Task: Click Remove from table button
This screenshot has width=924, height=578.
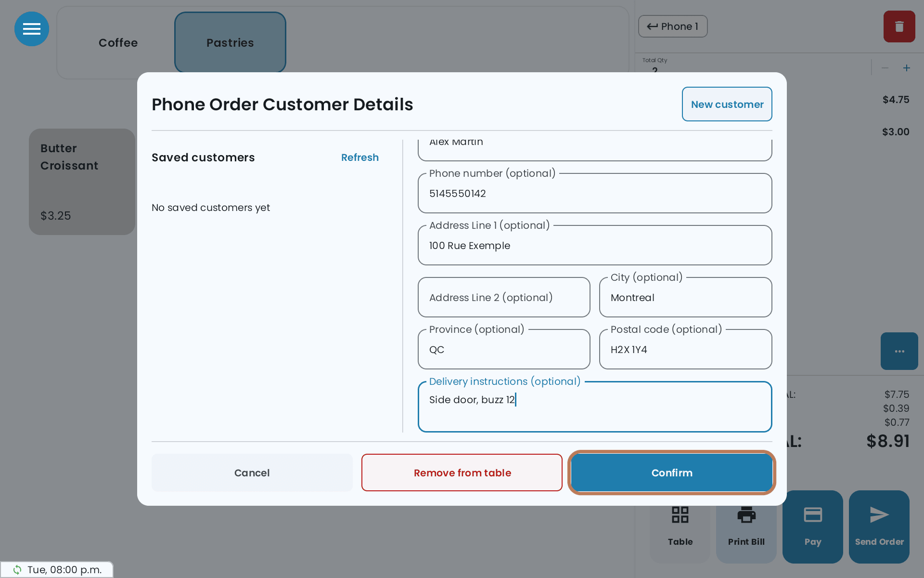Action: [462, 473]
